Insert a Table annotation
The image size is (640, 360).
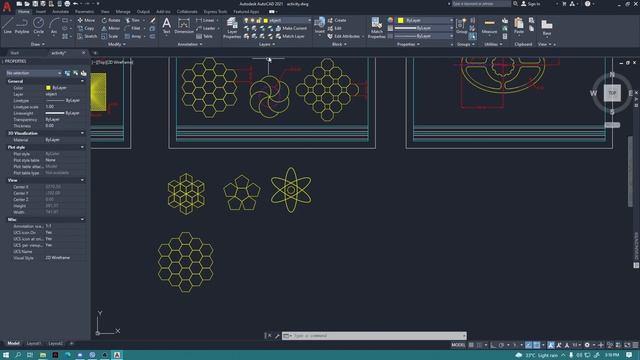(204, 36)
